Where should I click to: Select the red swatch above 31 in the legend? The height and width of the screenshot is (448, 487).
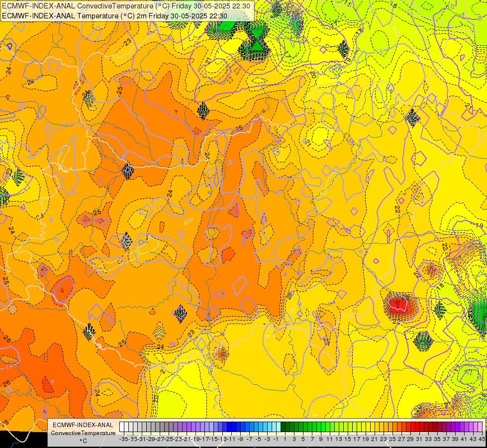417,427
